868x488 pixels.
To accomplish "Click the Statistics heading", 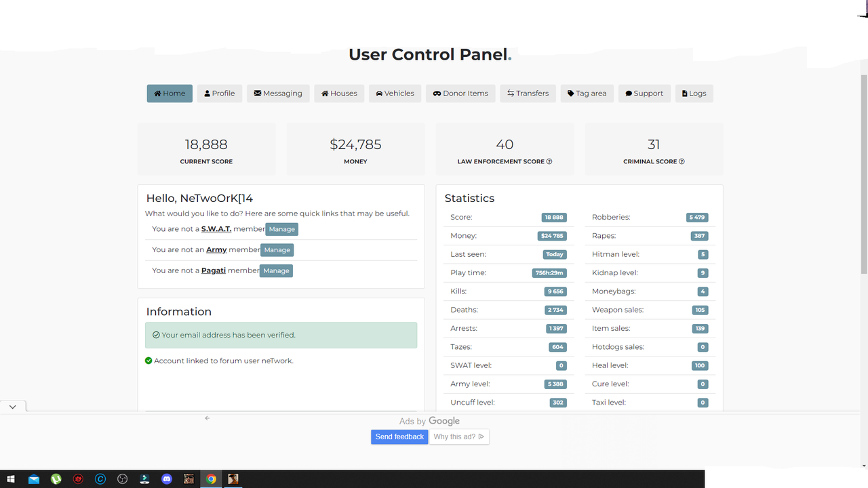I will click(x=469, y=199).
